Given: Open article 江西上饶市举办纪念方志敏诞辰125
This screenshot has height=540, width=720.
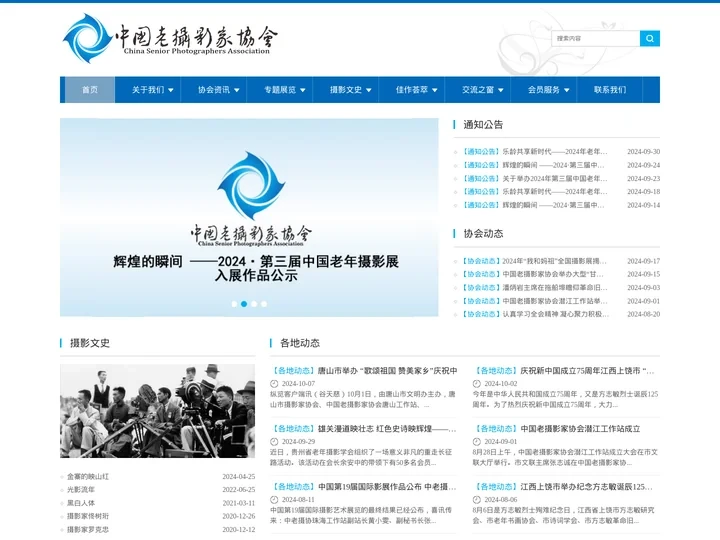Looking at the screenshot, I should tap(586, 487).
